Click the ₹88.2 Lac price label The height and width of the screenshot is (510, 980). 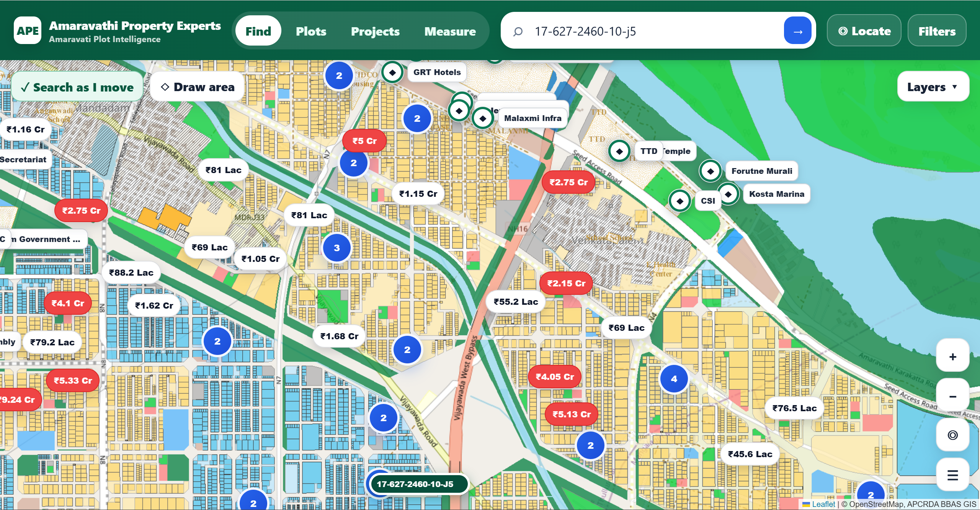(131, 273)
